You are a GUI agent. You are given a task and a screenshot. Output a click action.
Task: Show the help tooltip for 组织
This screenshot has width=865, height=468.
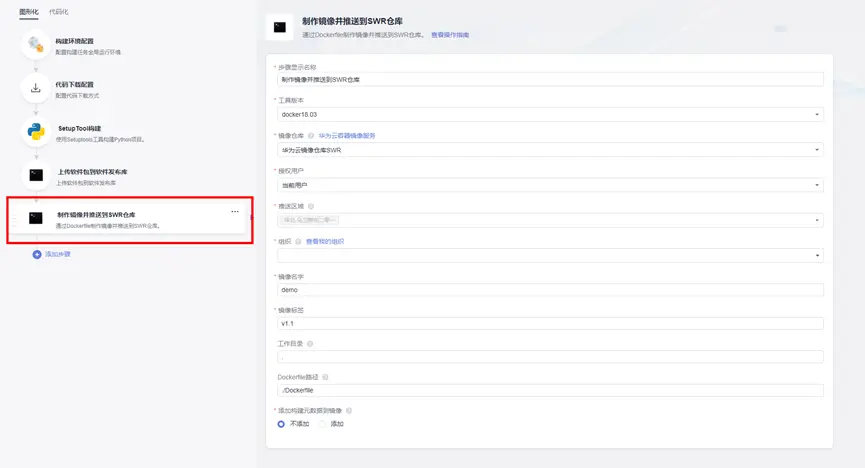[x=298, y=242]
